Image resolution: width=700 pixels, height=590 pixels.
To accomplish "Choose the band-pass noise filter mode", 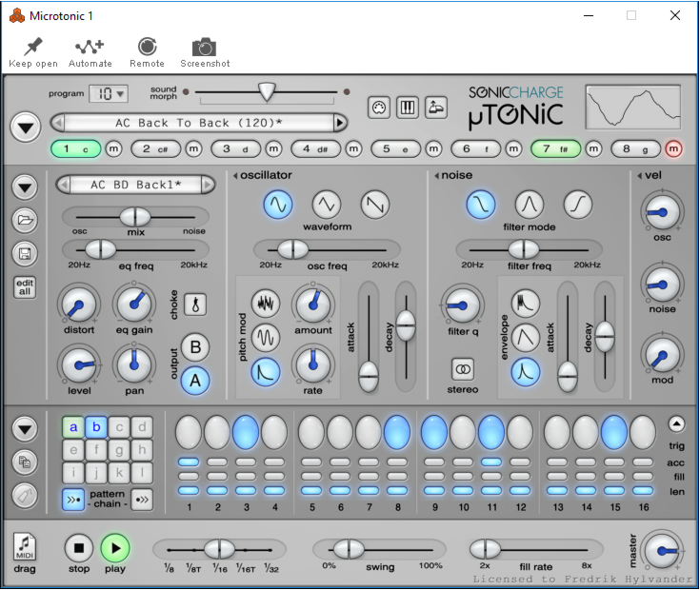I will tap(529, 204).
